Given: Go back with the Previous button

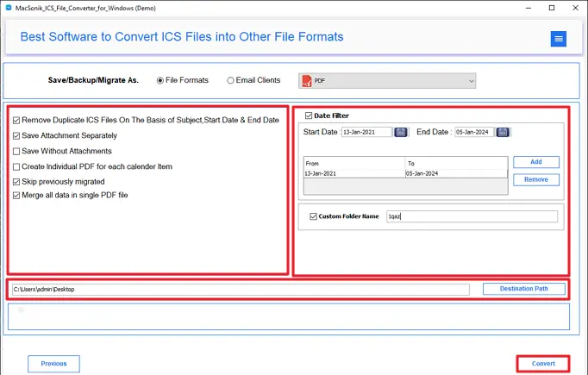Looking at the screenshot, I should pyautogui.click(x=53, y=364).
